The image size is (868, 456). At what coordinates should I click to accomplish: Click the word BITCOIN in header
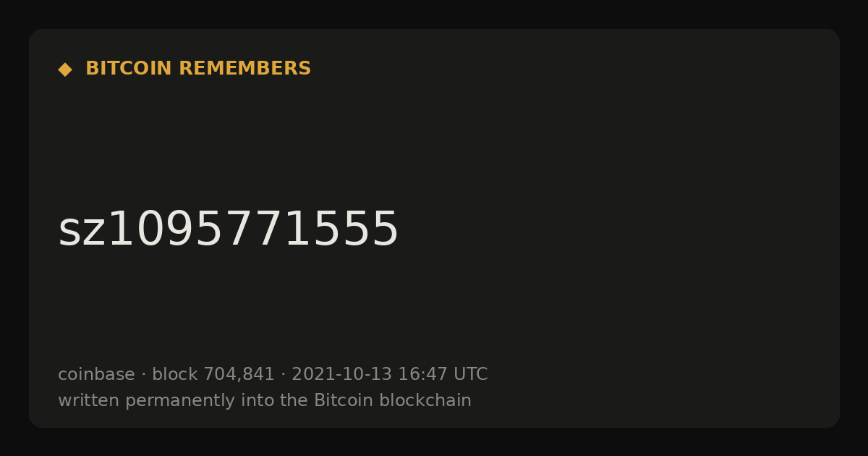(x=129, y=69)
